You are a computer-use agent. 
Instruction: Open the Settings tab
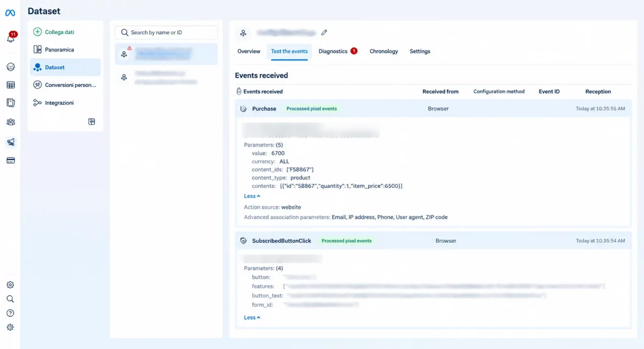pos(420,52)
